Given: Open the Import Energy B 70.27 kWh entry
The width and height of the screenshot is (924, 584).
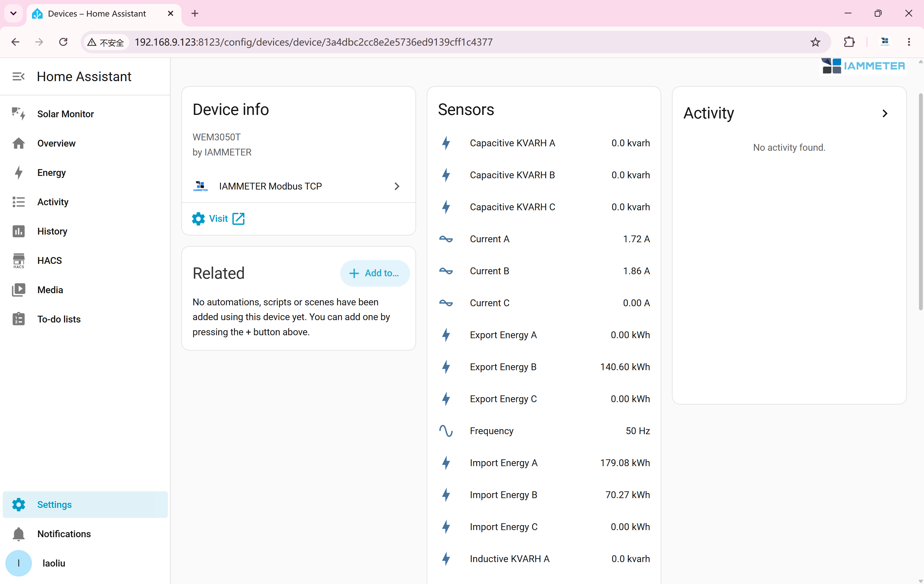Looking at the screenshot, I should coord(544,495).
